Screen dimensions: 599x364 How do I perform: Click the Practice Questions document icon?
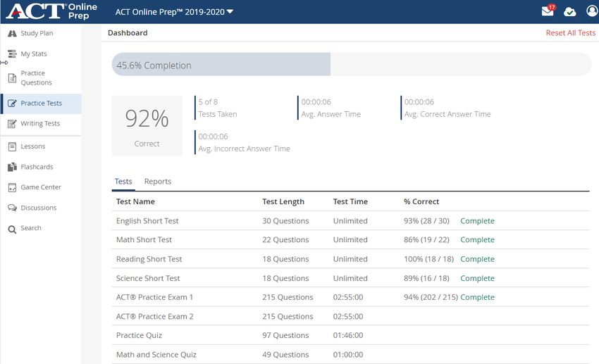12,78
